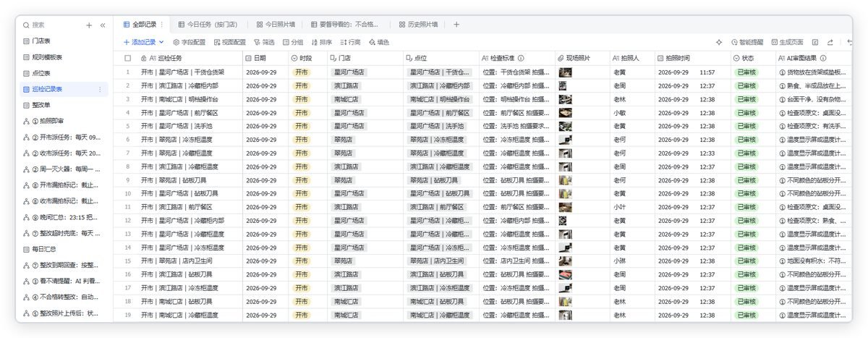Click the 时段 column header

(x=307, y=58)
